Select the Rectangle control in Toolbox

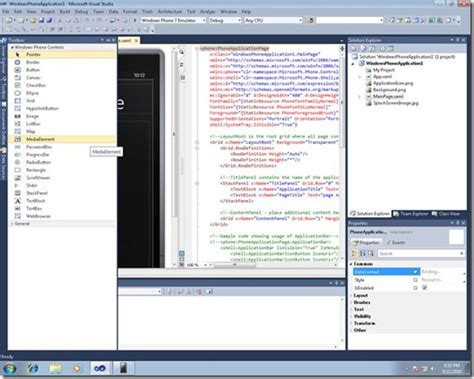pyautogui.click(x=62, y=170)
